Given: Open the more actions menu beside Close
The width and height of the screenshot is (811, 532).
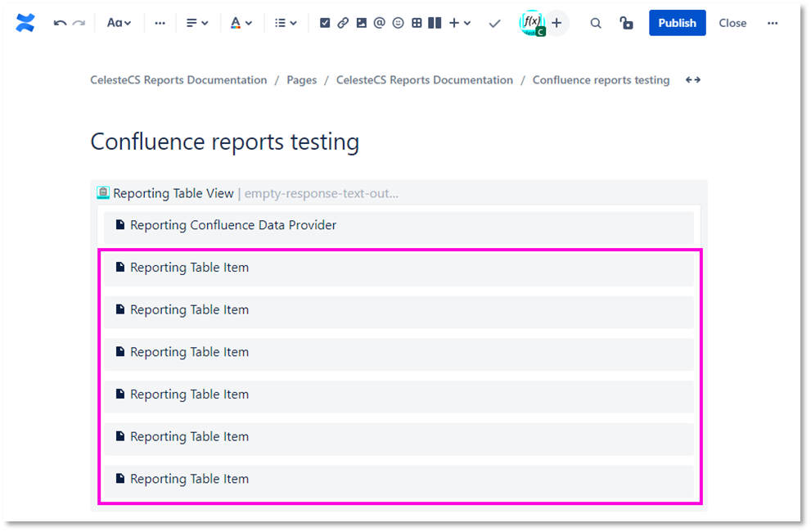Looking at the screenshot, I should tap(773, 23).
